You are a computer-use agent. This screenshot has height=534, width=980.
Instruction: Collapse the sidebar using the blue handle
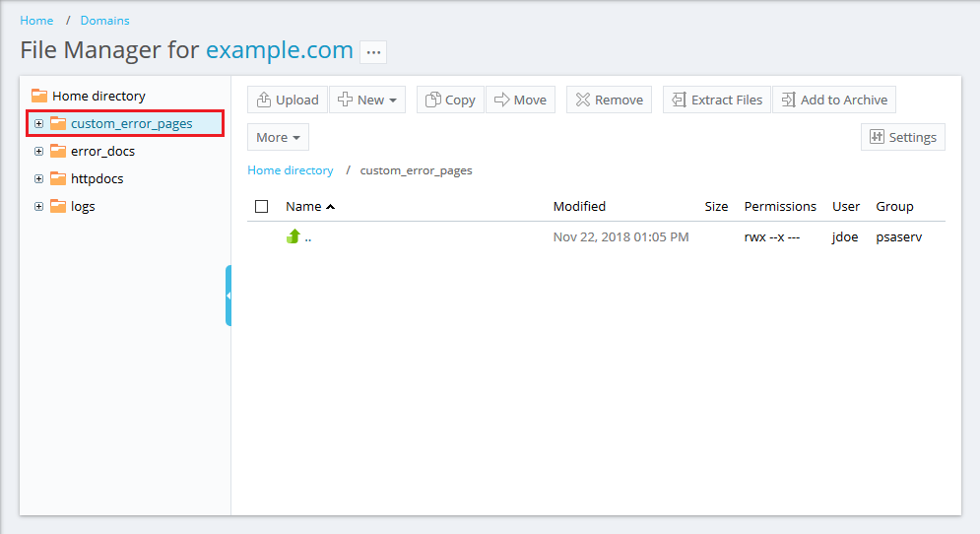tap(228, 296)
